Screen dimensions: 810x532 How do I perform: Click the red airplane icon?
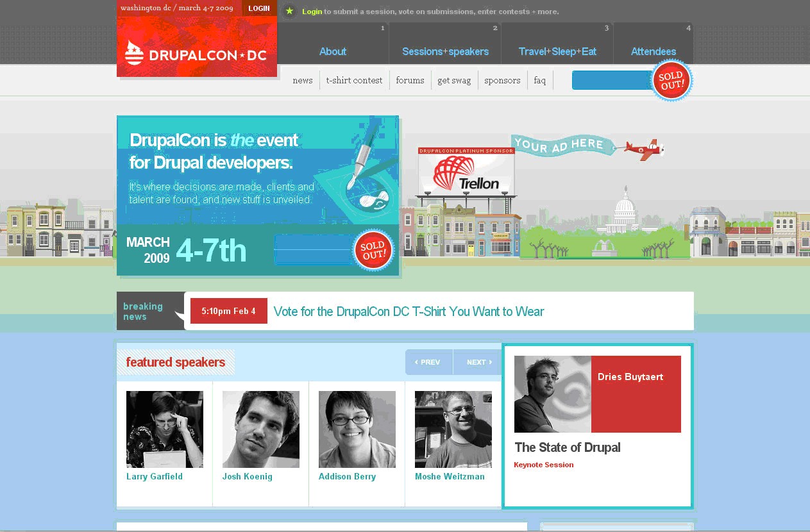[645, 149]
